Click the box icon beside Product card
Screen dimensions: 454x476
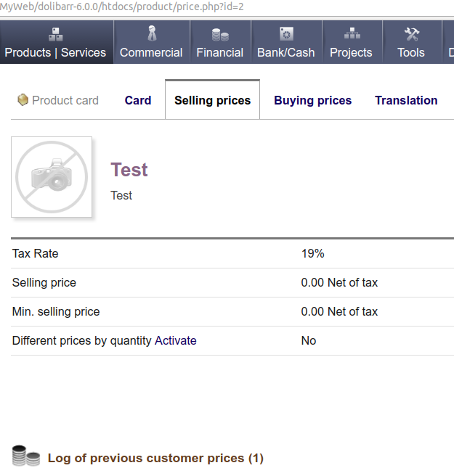[23, 100]
